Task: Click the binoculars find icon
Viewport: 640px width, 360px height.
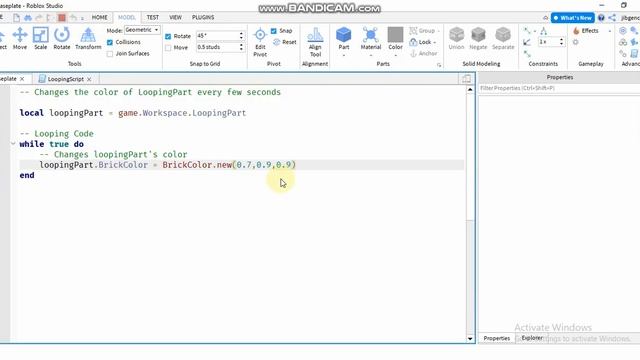Action: click(x=28, y=18)
